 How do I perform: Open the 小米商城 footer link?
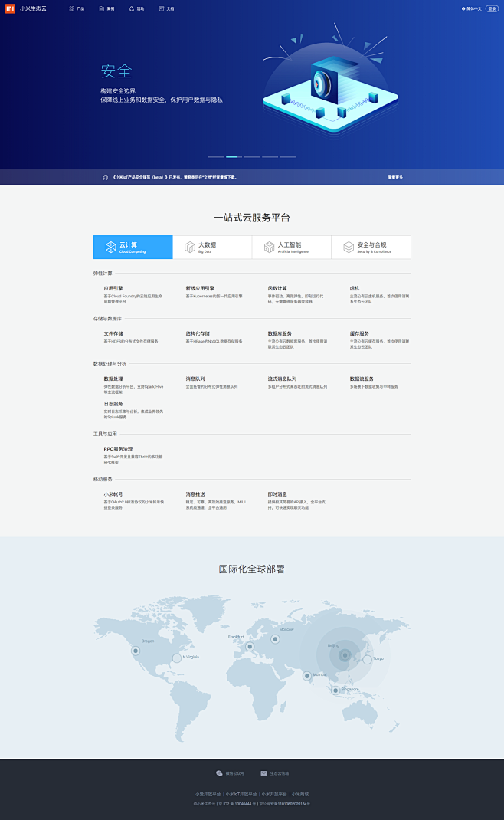click(x=300, y=794)
